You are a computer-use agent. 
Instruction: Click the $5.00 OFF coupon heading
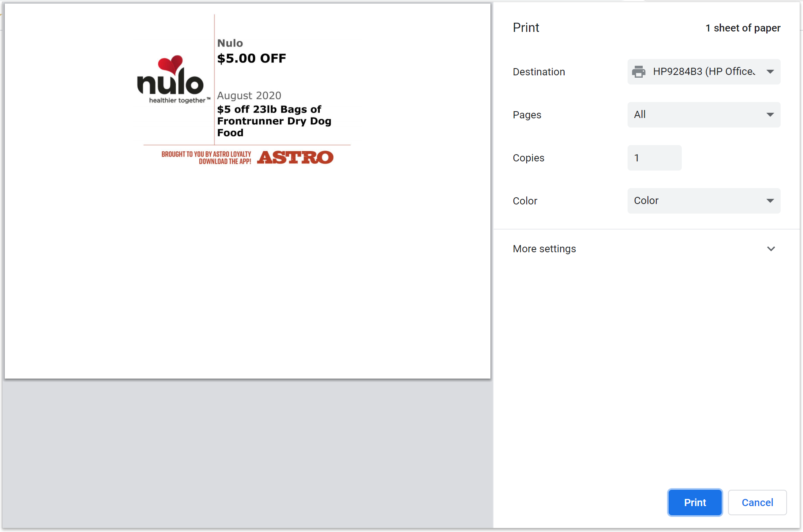pos(251,59)
